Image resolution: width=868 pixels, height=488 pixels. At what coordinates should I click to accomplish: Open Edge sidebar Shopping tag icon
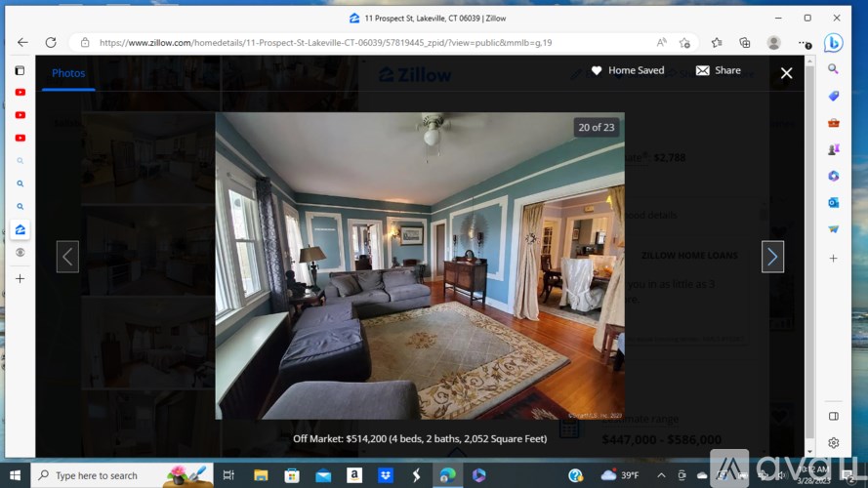coord(833,96)
